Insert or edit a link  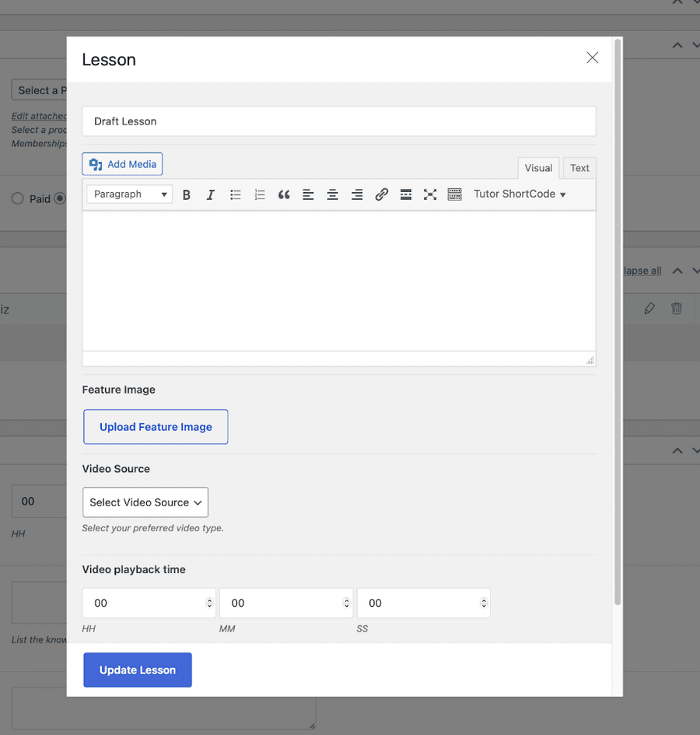(x=381, y=194)
